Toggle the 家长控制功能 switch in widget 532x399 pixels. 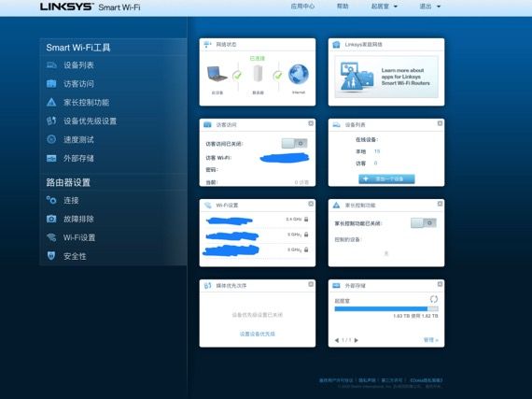point(423,223)
